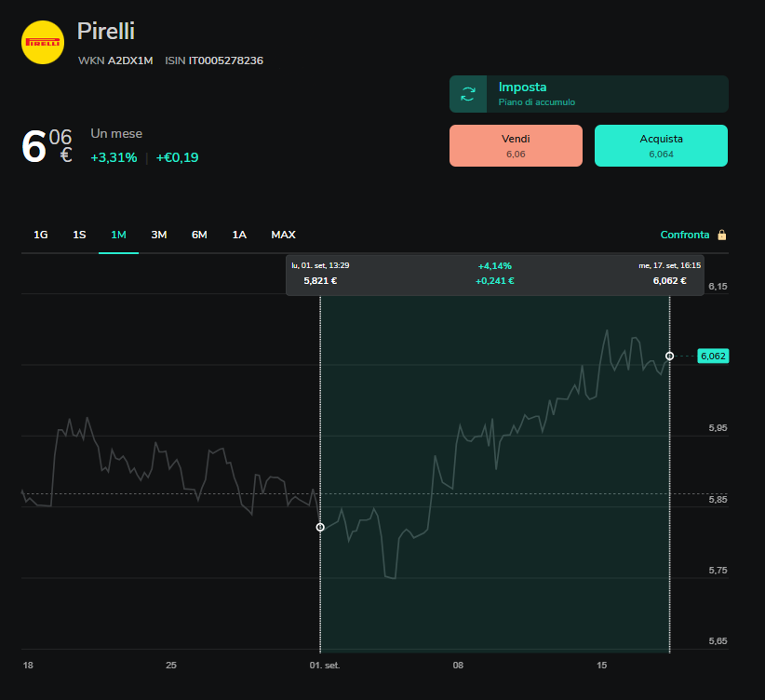Click the Vendi sell button
Screen dimensions: 765x700
516,145
